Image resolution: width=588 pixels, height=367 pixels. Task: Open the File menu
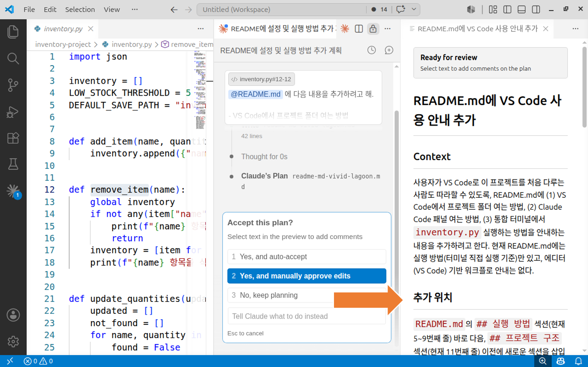(x=29, y=9)
